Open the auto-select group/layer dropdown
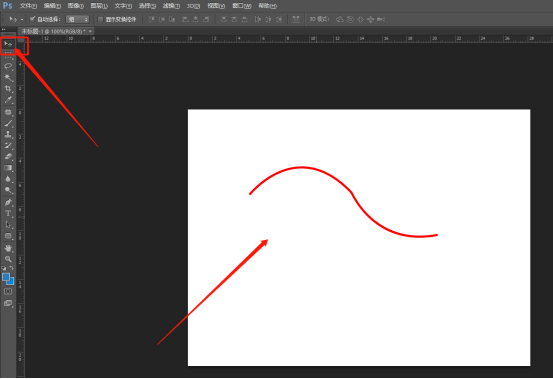Viewport: 553px width, 379px height. tap(78, 19)
